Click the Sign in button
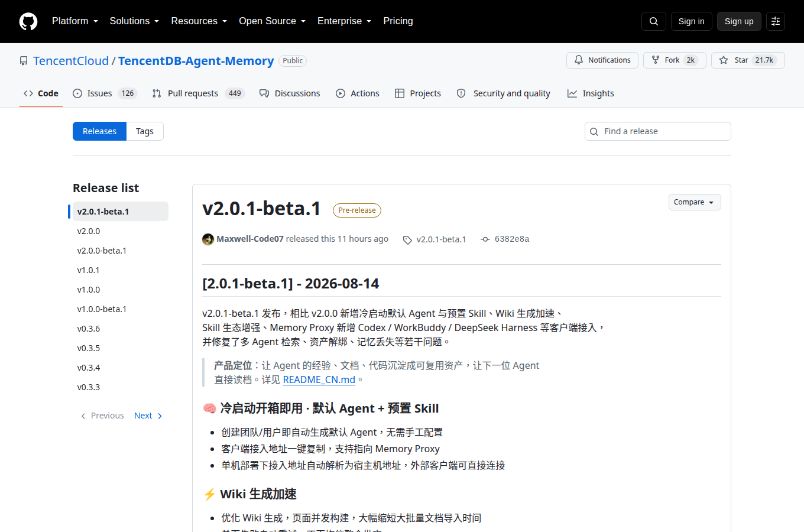This screenshot has width=804, height=532. click(692, 21)
